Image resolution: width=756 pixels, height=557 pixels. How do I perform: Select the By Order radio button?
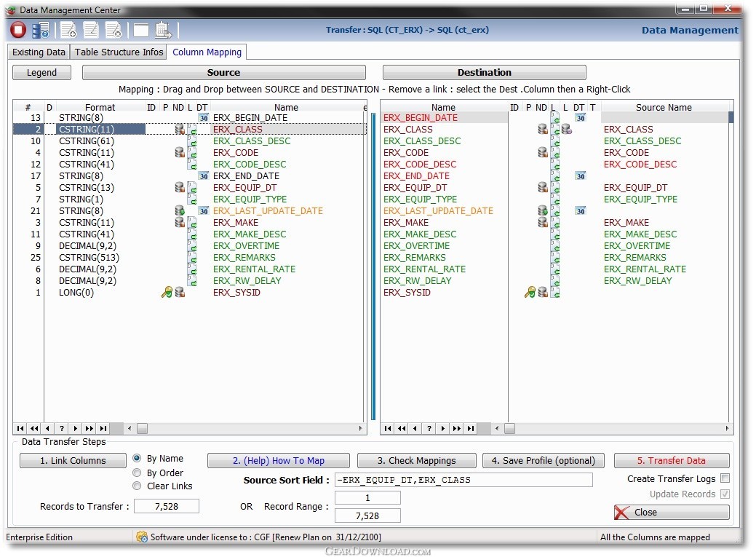pos(137,473)
